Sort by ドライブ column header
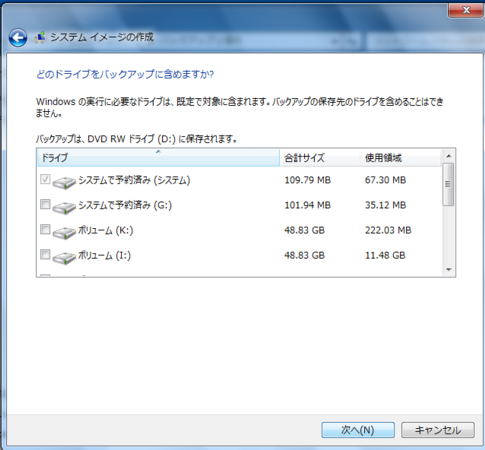 (x=158, y=158)
